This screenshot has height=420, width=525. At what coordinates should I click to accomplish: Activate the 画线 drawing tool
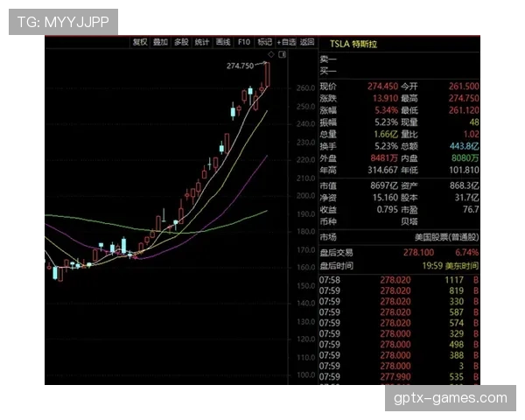[223, 42]
